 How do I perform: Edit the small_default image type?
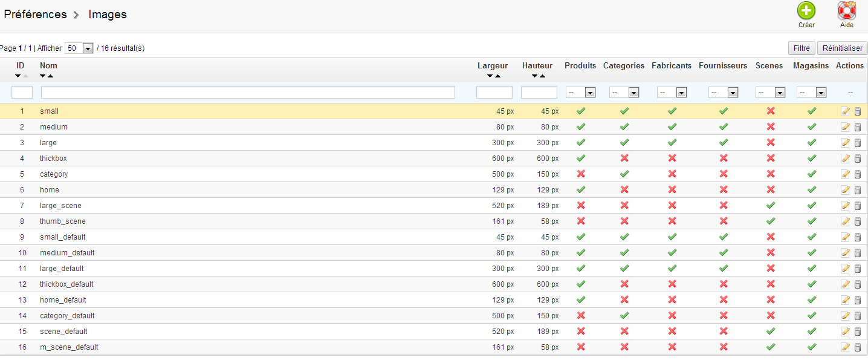[x=846, y=237]
